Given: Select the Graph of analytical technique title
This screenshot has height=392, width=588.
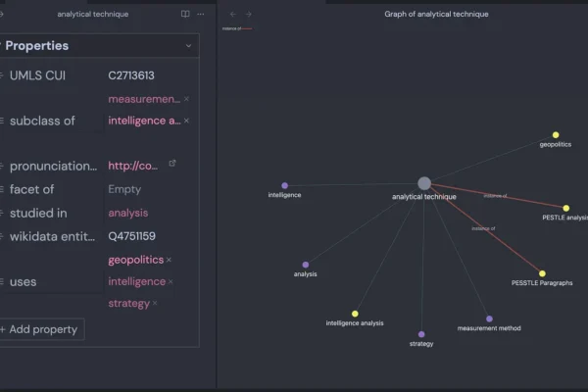Looking at the screenshot, I should tap(436, 14).
